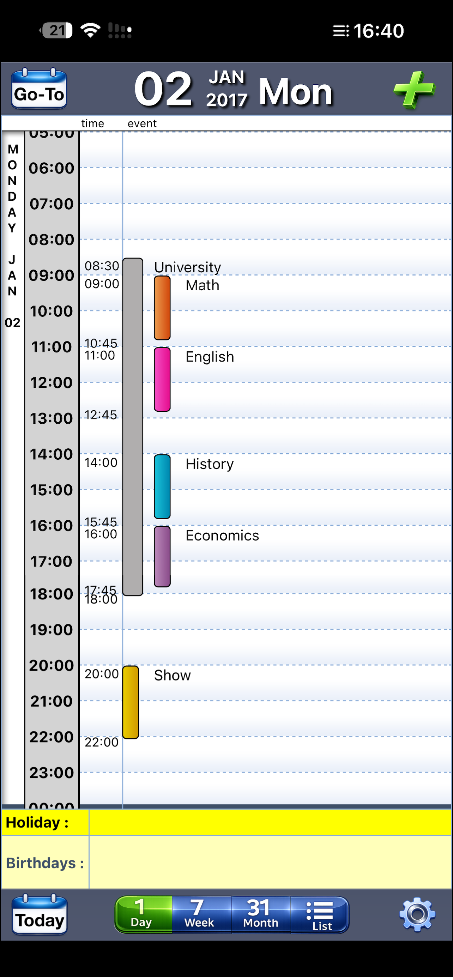Open the Show event label

coord(172,675)
